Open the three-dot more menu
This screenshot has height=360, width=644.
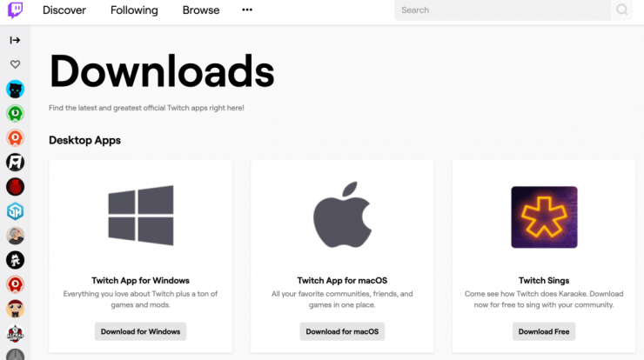(x=247, y=10)
